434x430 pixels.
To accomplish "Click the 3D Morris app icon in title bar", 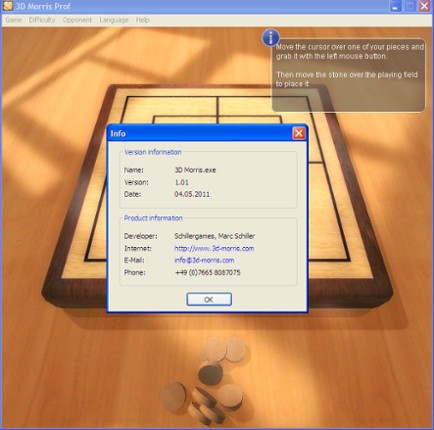I will pos(8,6).
